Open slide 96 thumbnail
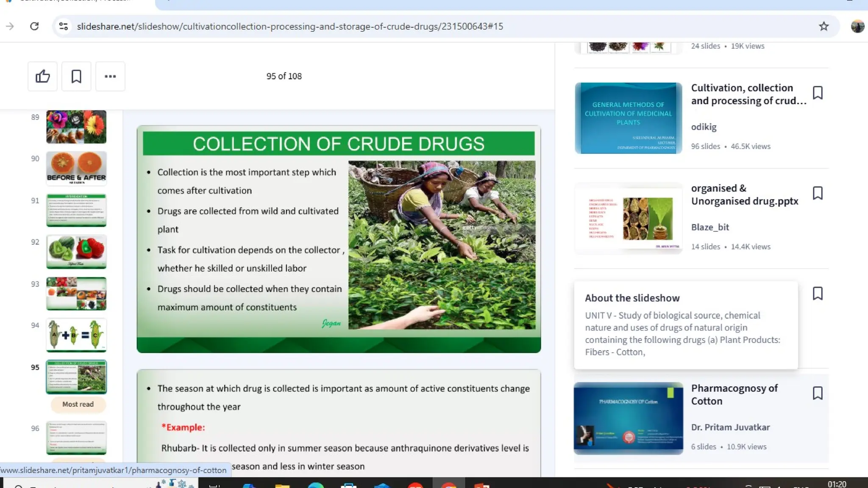The height and width of the screenshot is (488, 868). point(76,438)
